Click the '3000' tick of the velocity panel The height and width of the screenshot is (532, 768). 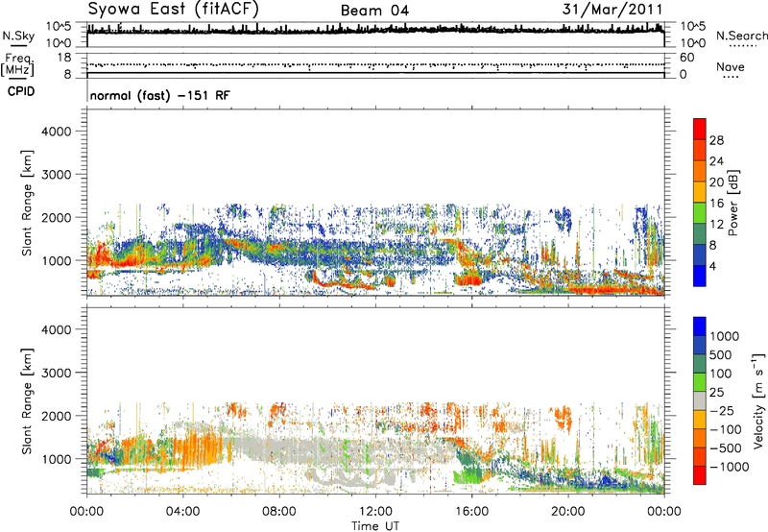[56, 373]
